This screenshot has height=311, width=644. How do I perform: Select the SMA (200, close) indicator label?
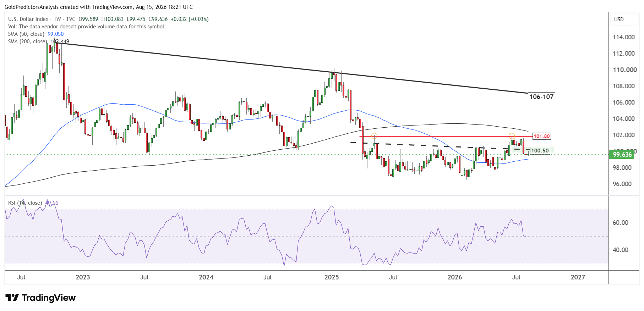coord(28,41)
